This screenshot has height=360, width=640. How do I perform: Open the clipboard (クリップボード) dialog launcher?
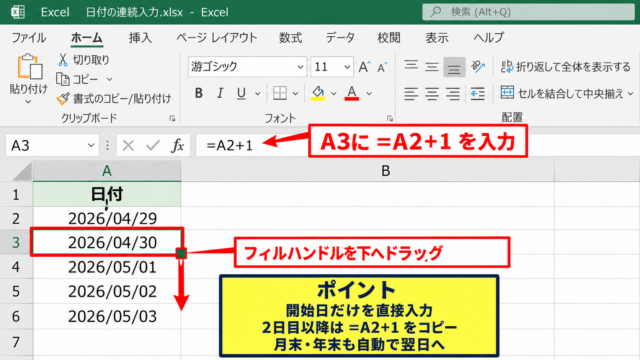tap(172, 119)
